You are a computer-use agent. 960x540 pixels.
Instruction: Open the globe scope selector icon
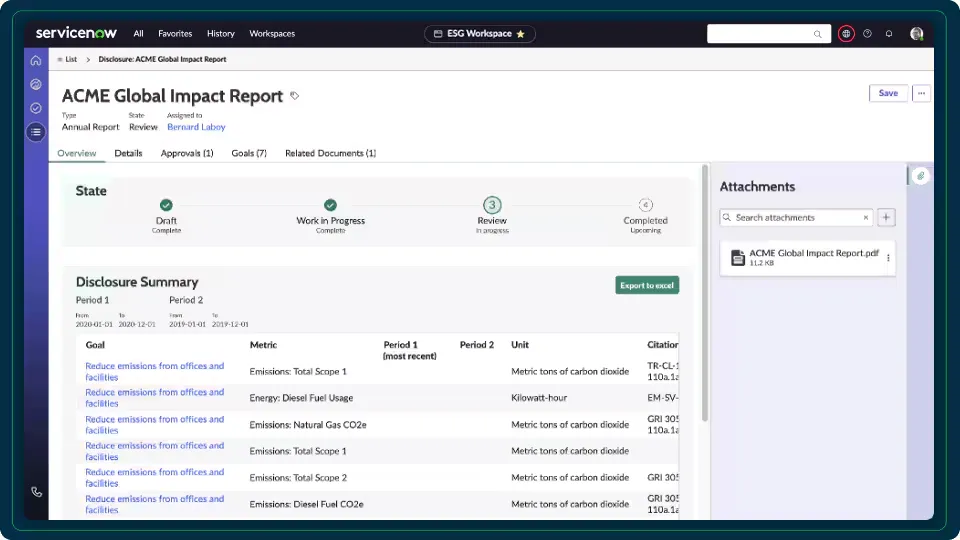846,33
